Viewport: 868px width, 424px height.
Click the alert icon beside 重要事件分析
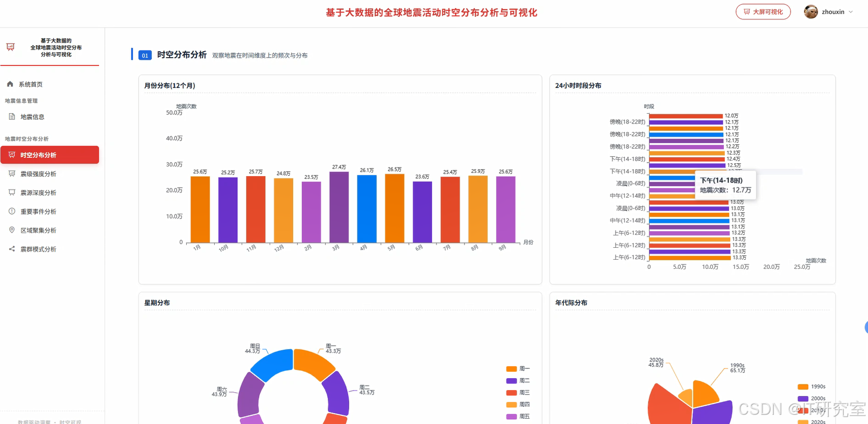(12, 211)
